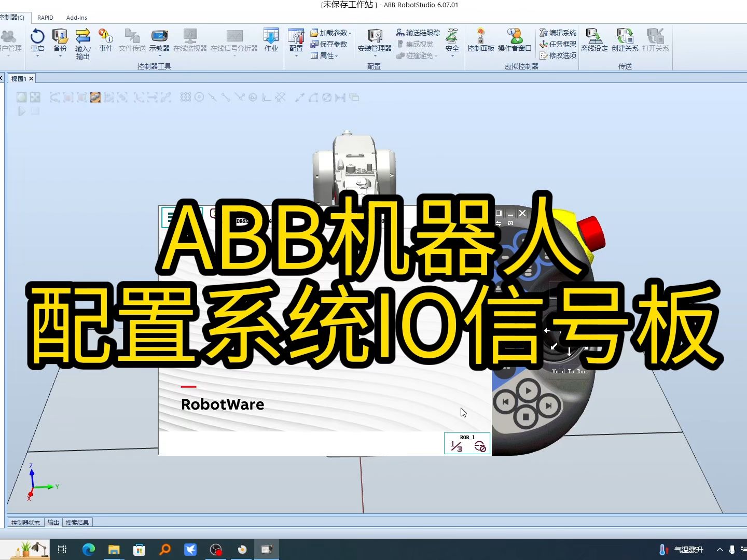Click the 配置 configuration editor icon
The height and width of the screenshot is (560, 747).
tap(296, 37)
